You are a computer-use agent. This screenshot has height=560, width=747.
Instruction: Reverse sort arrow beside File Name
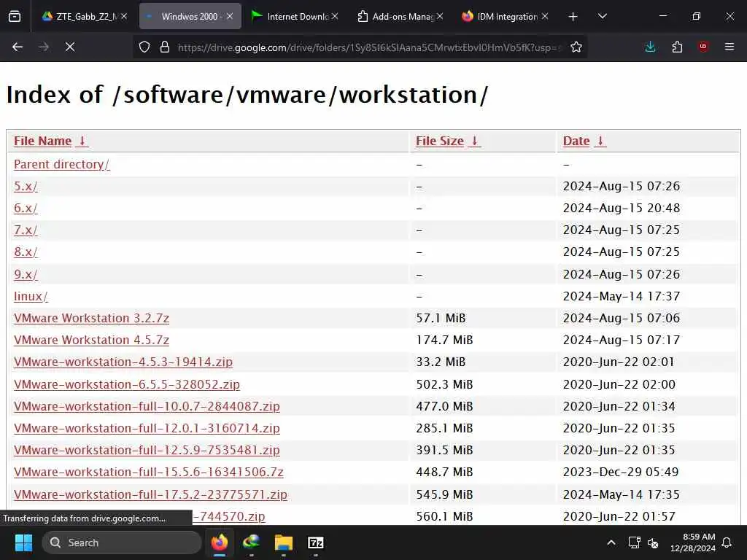[82, 141]
